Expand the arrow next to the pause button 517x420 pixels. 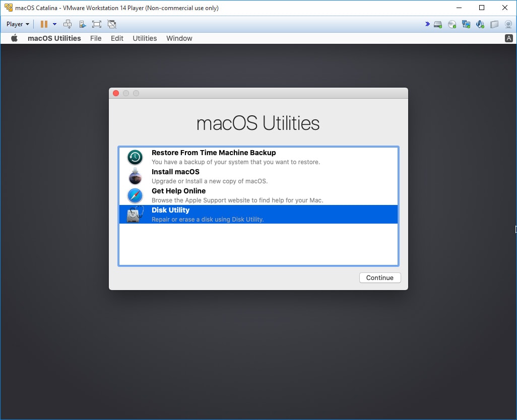click(54, 24)
